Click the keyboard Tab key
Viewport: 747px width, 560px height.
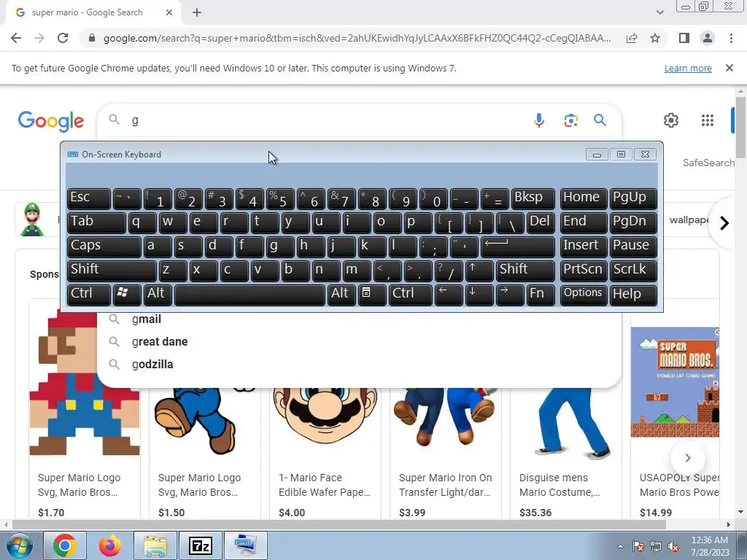96,222
